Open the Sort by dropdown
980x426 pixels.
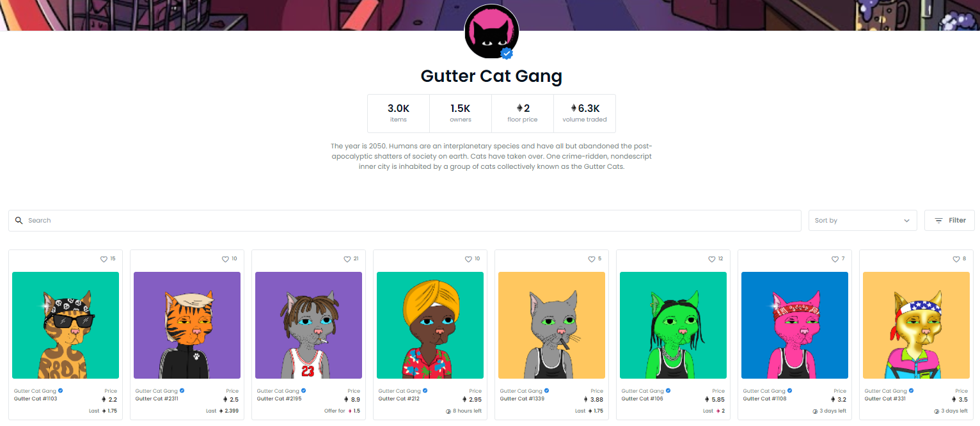[x=862, y=221]
